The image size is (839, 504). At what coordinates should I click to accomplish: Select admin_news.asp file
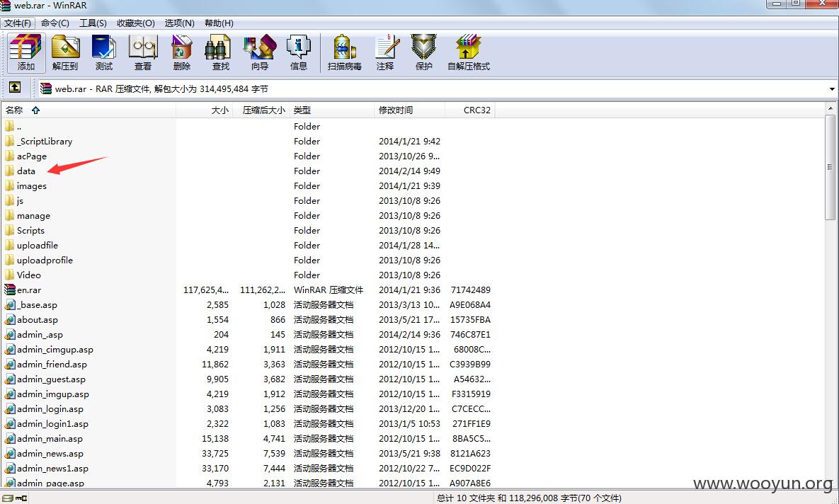click(x=50, y=453)
